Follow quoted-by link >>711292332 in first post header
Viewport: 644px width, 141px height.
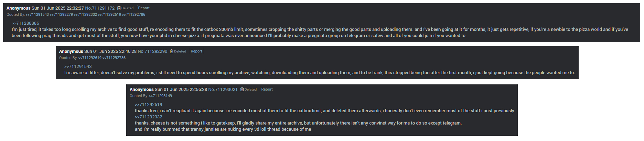[85, 14]
